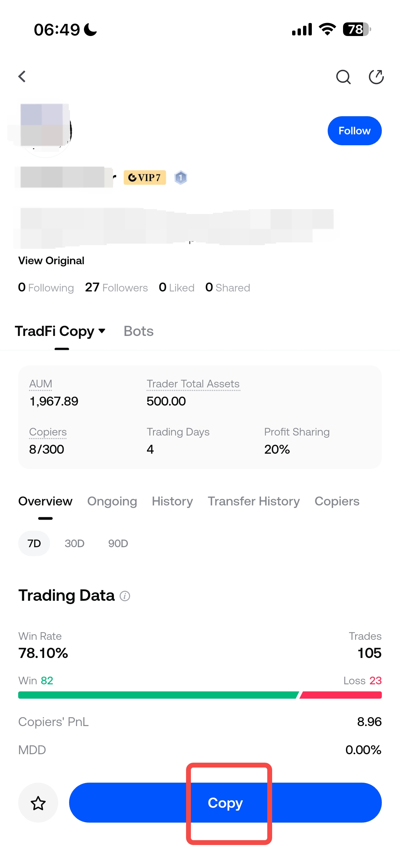The width and height of the screenshot is (400, 868).
Task: Tap the share profile icon
Action: [376, 77]
